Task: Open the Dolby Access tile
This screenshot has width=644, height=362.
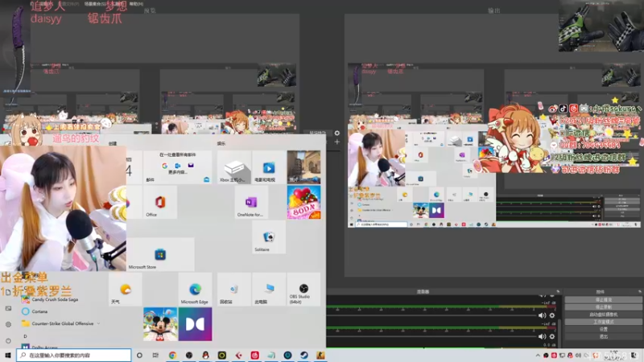Action: 195,324
